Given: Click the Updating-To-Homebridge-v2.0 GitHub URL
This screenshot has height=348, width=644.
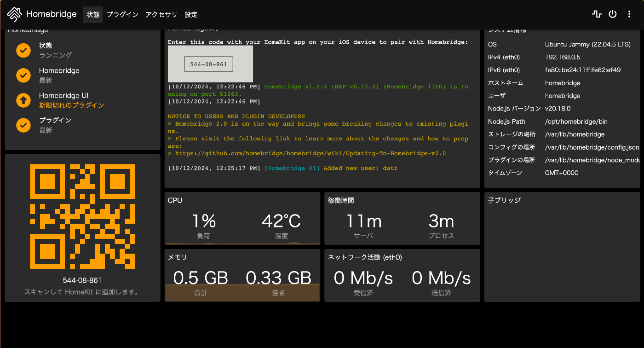Looking at the screenshot, I should click(310, 153).
